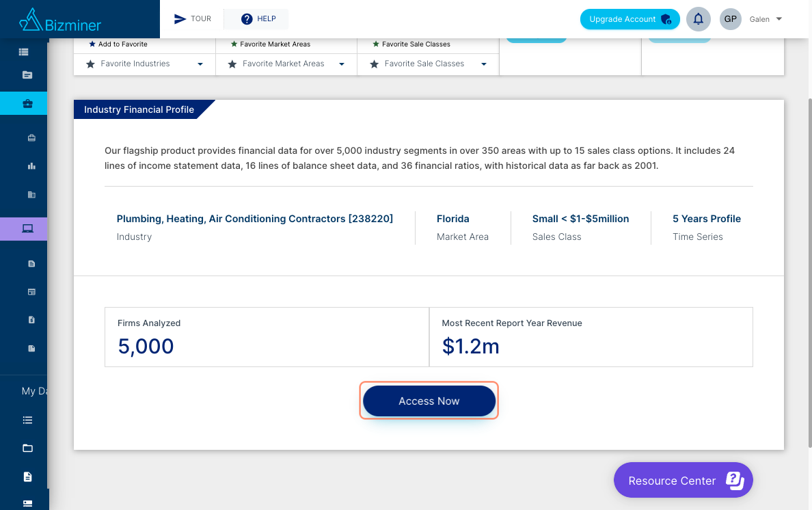Open the notifications bell
812x510 pixels.
coord(698,19)
